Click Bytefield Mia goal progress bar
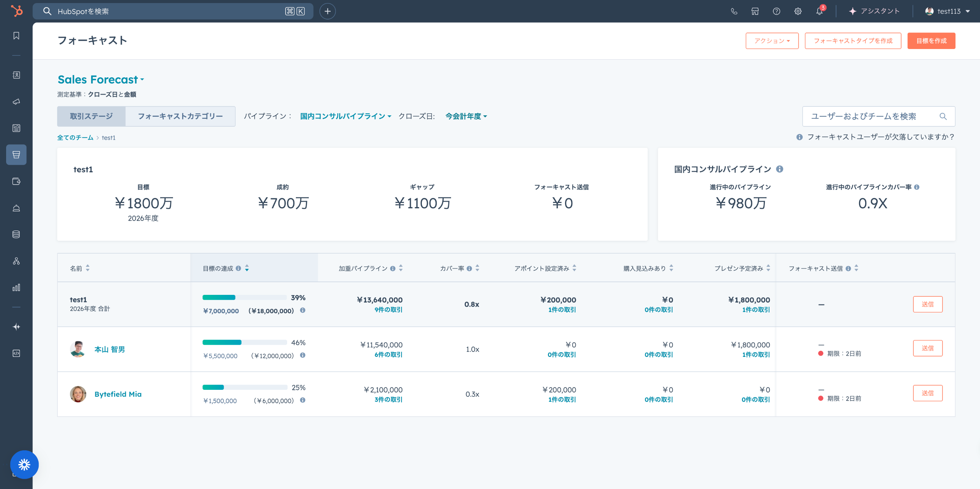Viewport: 980px width, 489px height. (x=245, y=388)
